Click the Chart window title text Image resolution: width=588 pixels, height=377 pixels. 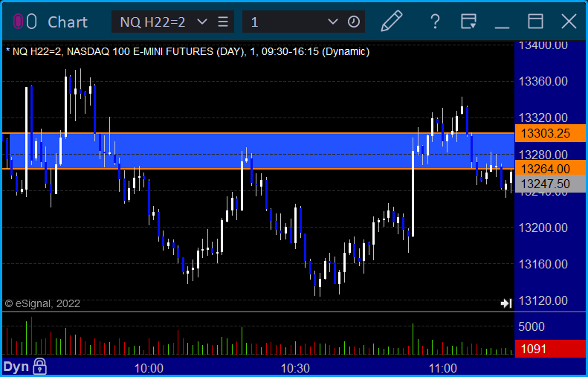(x=68, y=22)
